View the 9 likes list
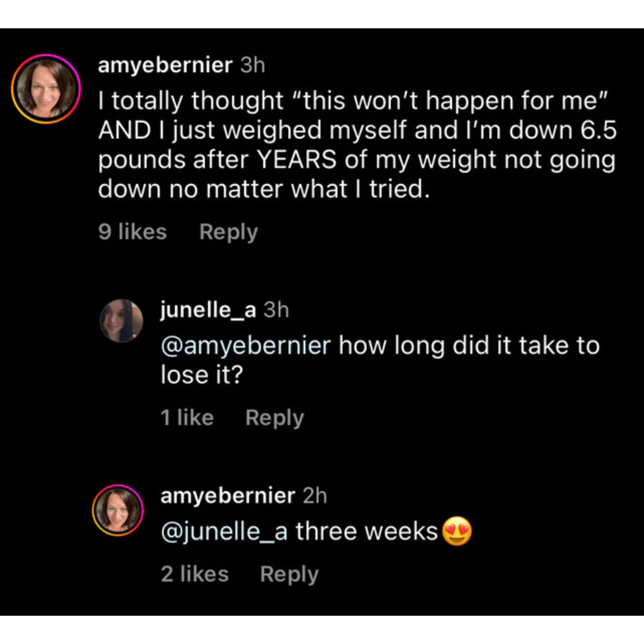 (132, 232)
